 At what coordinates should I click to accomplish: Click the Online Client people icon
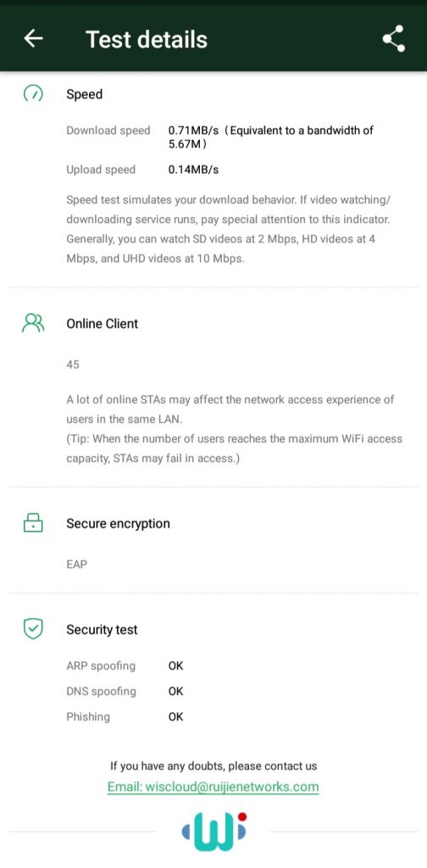33,323
